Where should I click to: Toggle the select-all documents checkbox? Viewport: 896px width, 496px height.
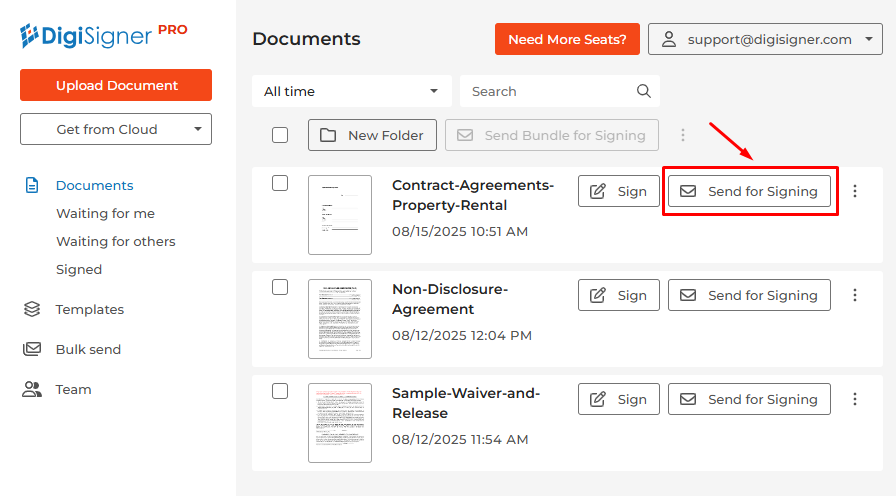[x=280, y=135]
